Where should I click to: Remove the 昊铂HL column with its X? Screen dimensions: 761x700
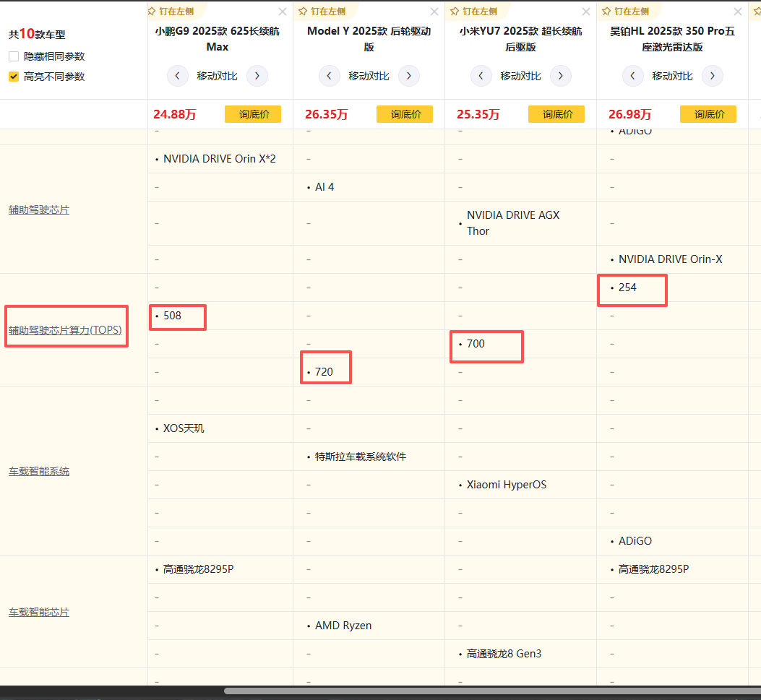(738, 12)
